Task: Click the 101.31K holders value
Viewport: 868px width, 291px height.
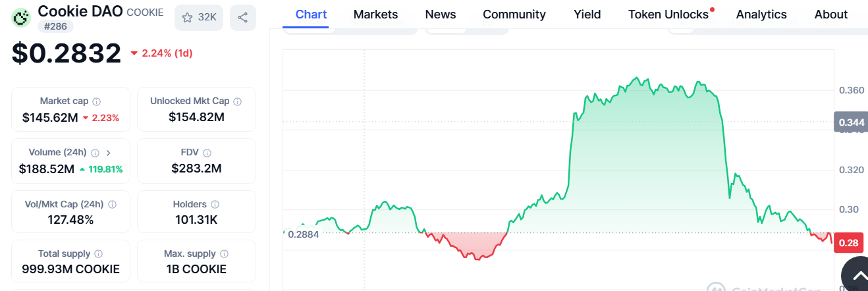Action: pyautogui.click(x=196, y=220)
